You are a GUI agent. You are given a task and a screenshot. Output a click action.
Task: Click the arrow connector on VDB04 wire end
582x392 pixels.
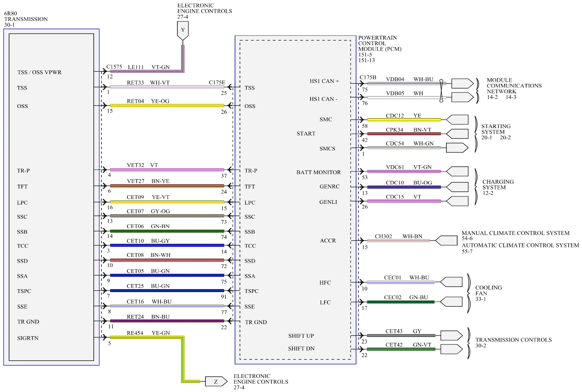pos(462,83)
